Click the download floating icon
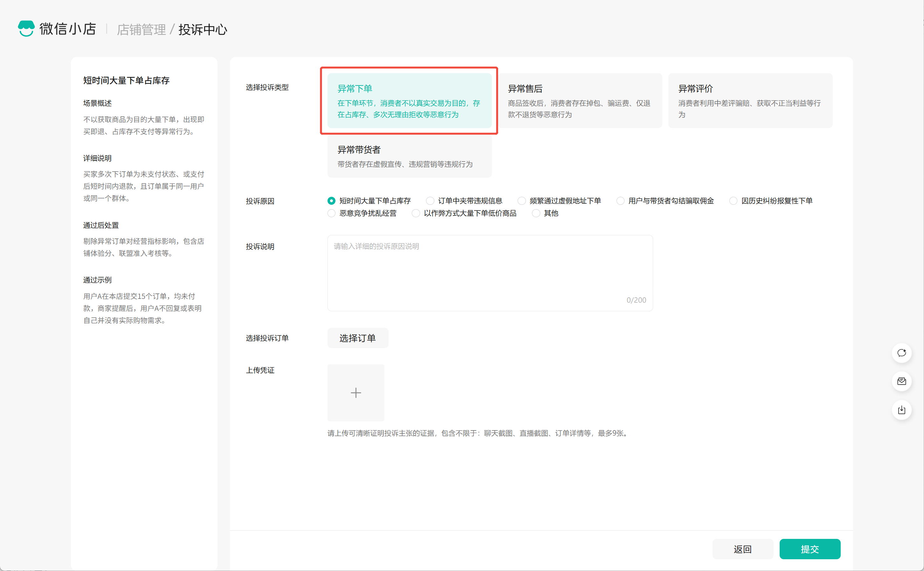 pyautogui.click(x=901, y=410)
